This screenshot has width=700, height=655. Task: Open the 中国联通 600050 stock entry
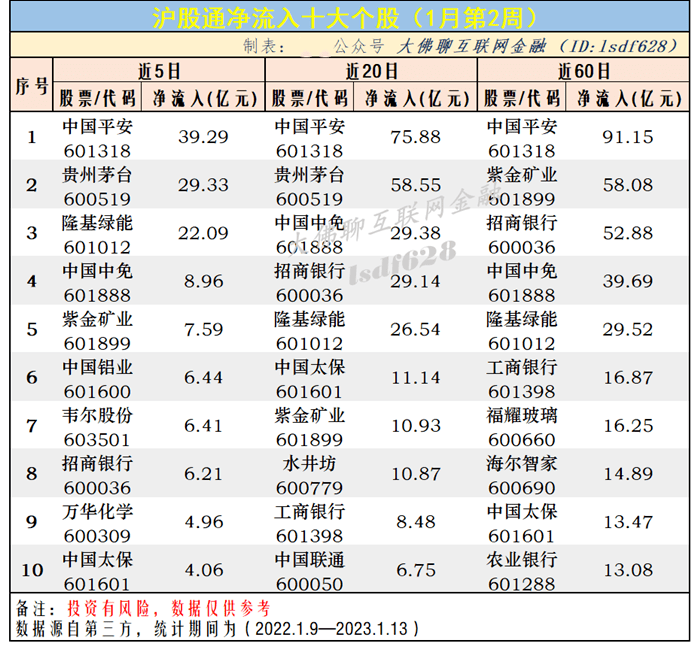coord(310,569)
